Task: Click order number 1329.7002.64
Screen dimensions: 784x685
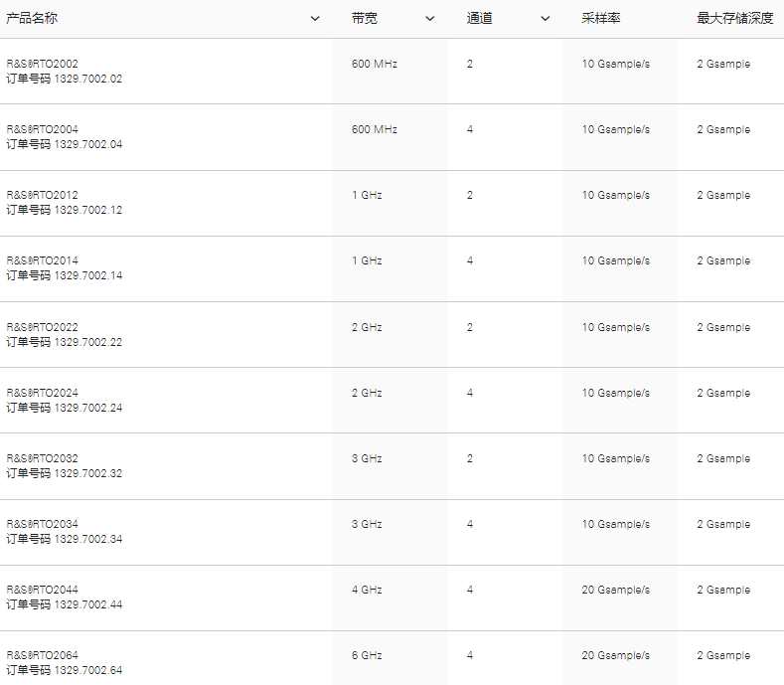Action: (87, 670)
